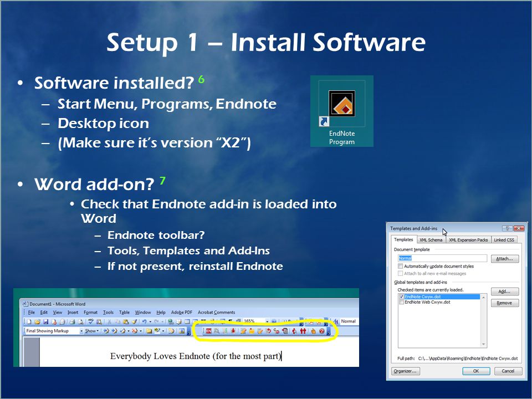The image size is (532, 399).
Task: Click OK in Templates and Add-ins dialog
Action: pos(476,371)
